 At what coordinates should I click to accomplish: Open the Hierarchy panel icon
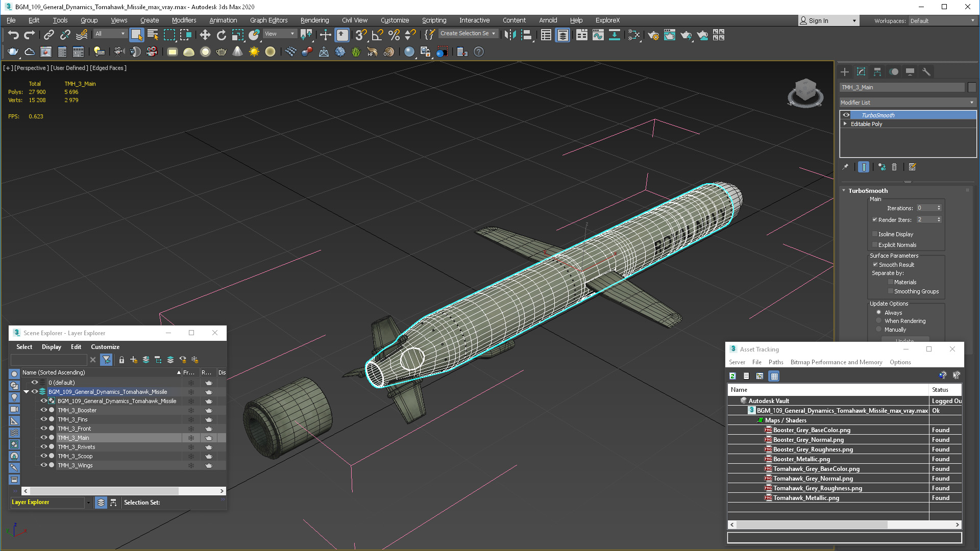pos(877,72)
